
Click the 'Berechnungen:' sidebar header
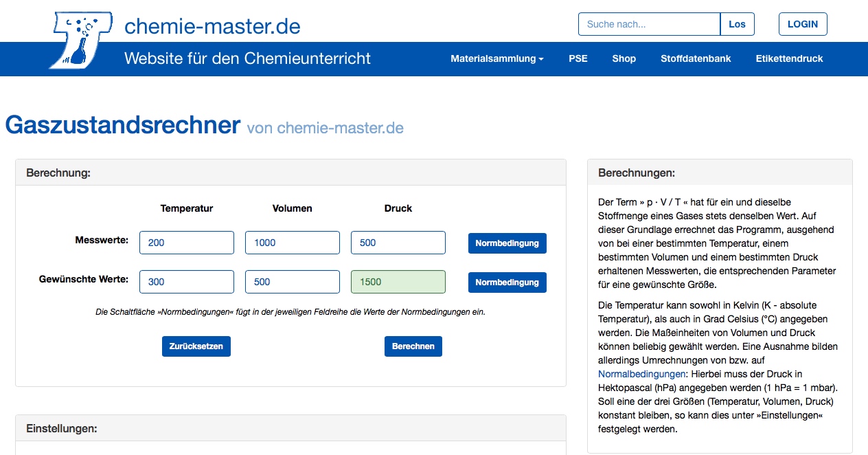720,173
